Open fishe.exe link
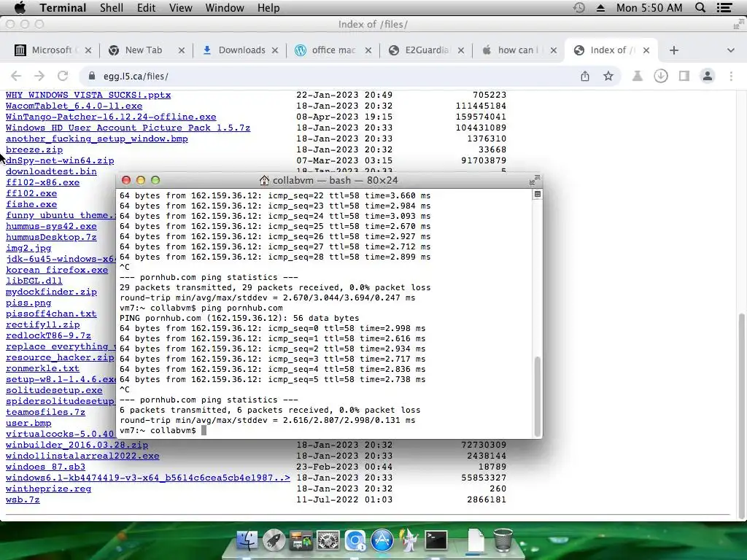 [31, 204]
